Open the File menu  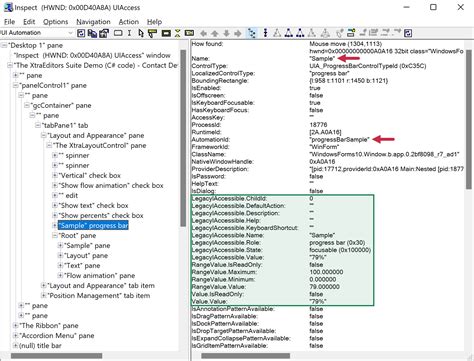tap(9, 22)
